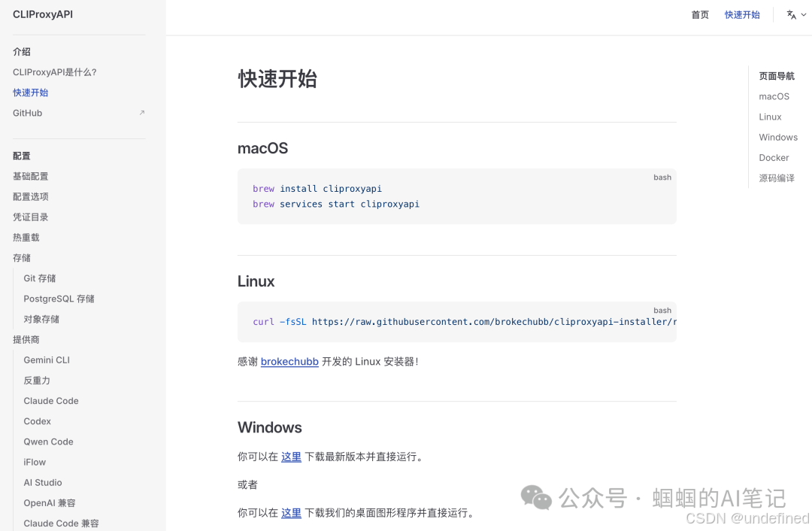Click the brew services start cliproxyapi line
812x531 pixels.
click(336, 204)
